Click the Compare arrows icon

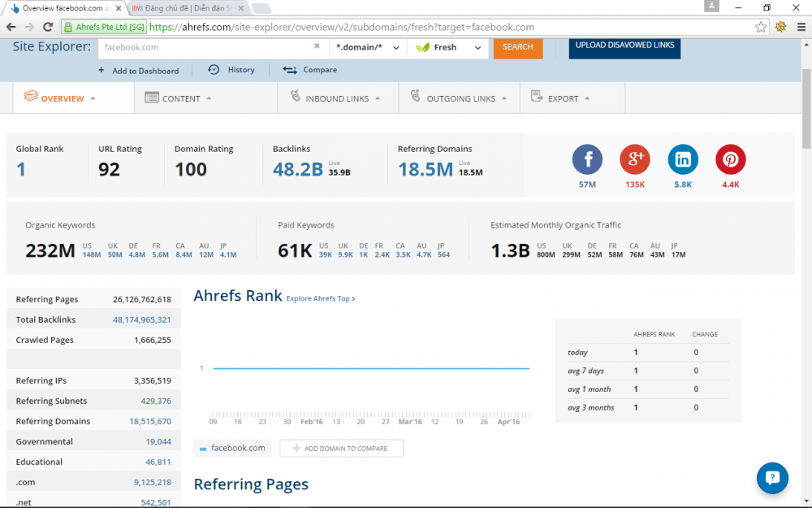(x=290, y=69)
